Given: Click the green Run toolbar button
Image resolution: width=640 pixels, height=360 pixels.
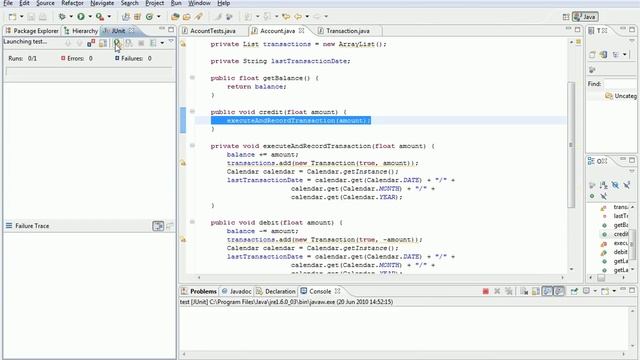Looking at the screenshot, I should (x=81, y=17).
